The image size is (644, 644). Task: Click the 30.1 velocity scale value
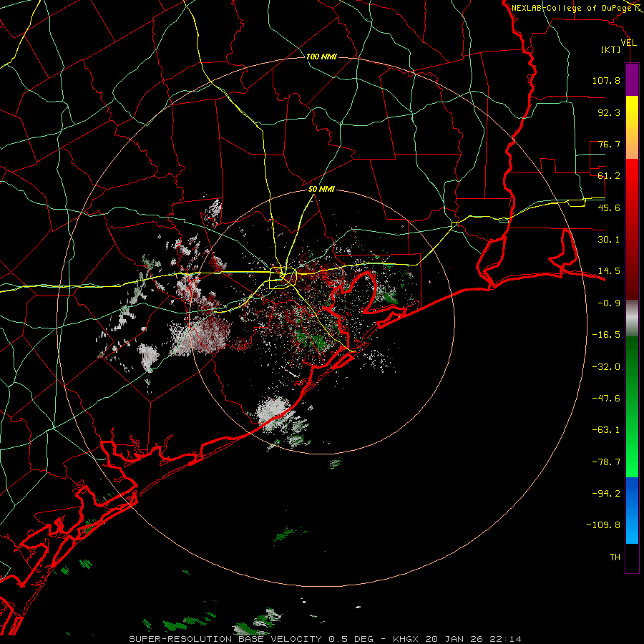609,240
